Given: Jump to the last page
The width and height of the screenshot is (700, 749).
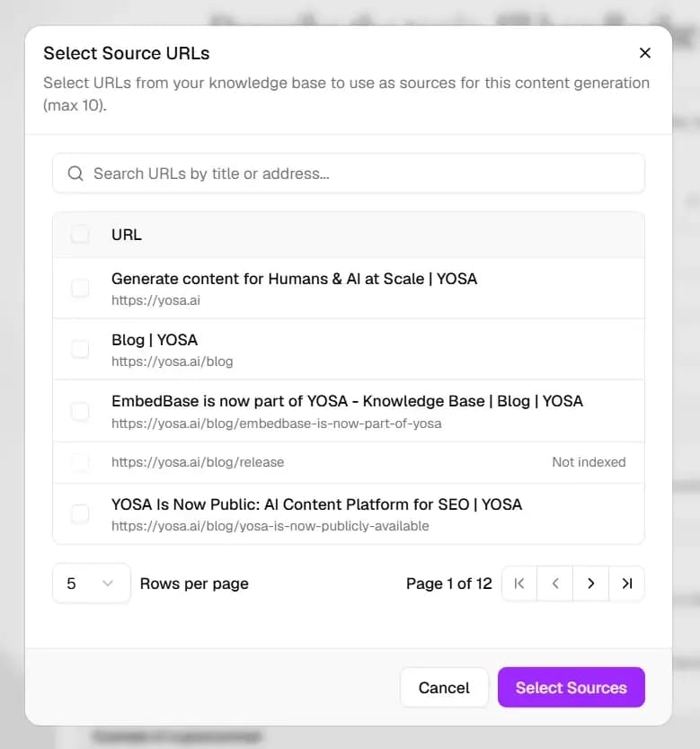Looking at the screenshot, I should tap(627, 584).
